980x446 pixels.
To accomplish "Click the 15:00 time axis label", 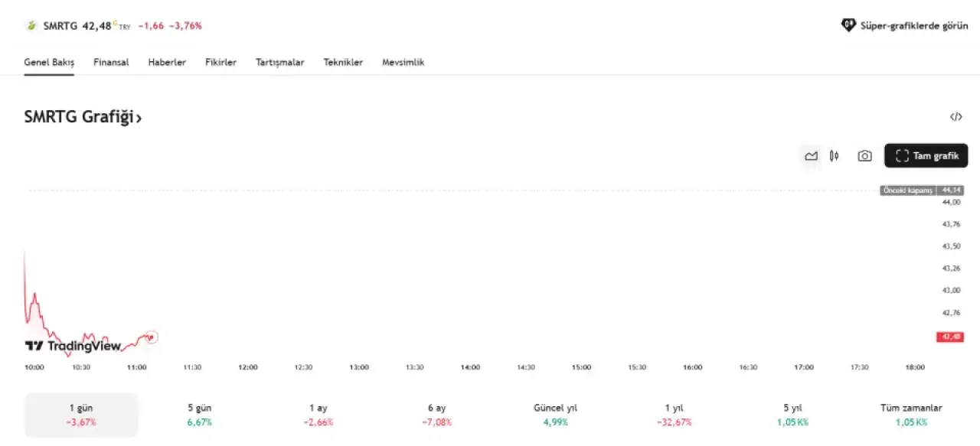I will pos(581,367).
